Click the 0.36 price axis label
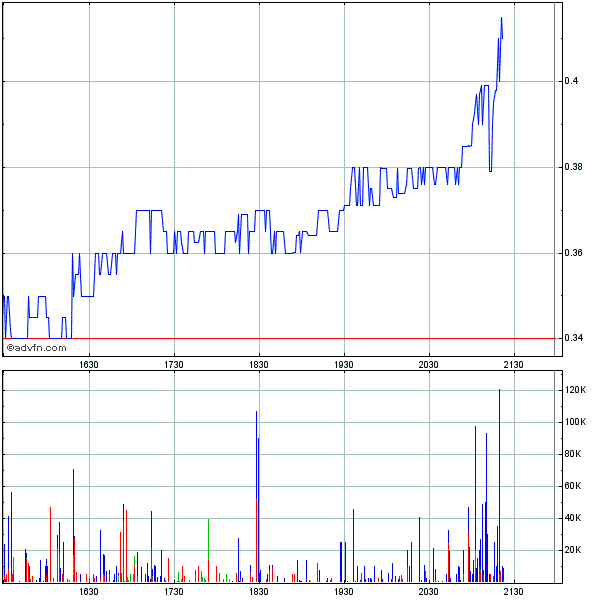This screenshot has width=600, height=600. click(572, 253)
